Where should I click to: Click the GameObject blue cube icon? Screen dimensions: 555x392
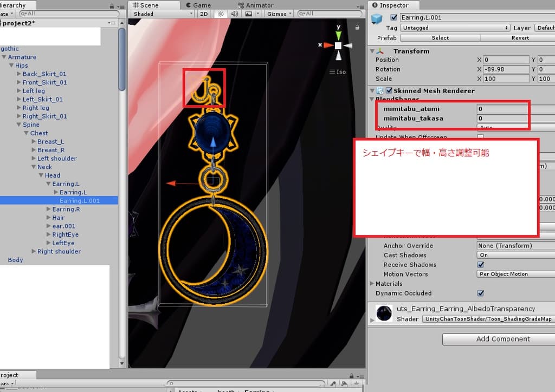coord(377,19)
